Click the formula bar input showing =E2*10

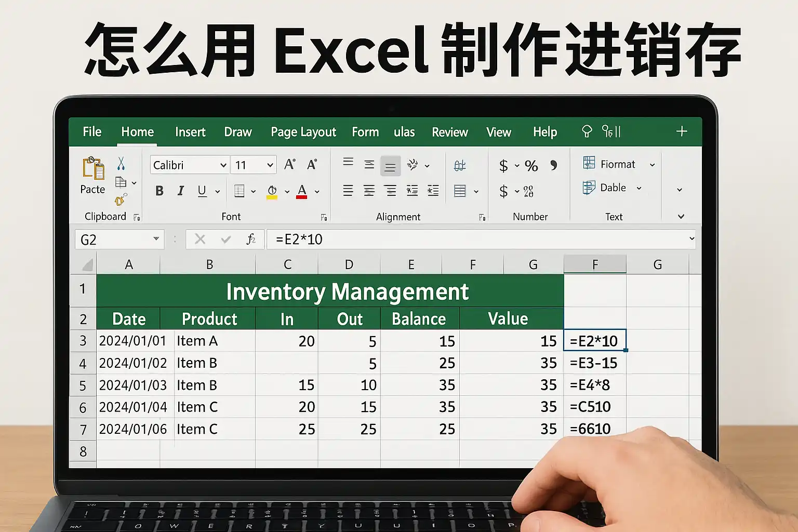click(481, 239)
